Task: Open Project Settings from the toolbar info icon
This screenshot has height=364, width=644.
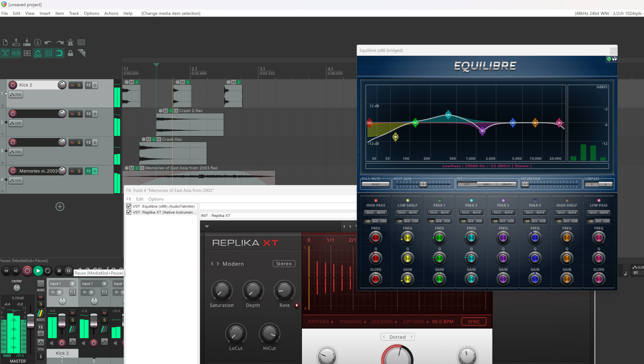Action: (38, 42)
